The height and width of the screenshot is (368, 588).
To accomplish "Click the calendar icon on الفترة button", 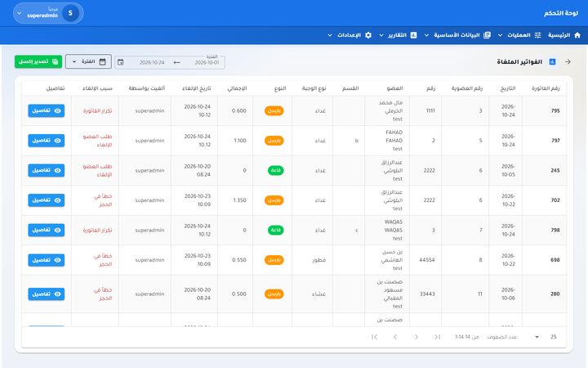I will pos(102,61).
